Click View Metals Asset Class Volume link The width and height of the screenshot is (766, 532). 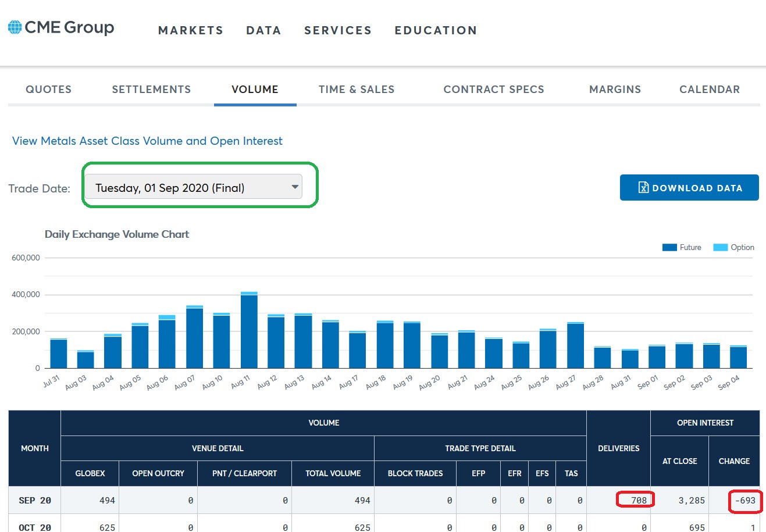coord(147,141)
